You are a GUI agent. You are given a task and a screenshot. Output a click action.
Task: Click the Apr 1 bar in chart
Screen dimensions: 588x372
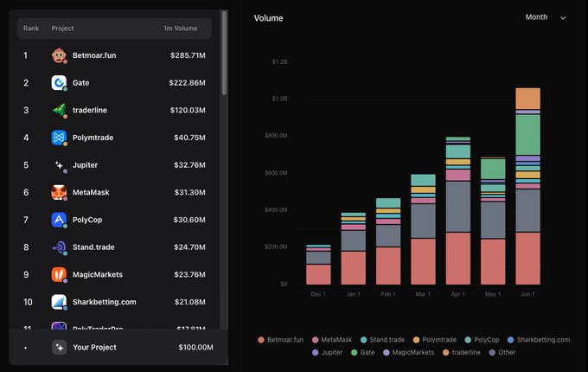458,211
